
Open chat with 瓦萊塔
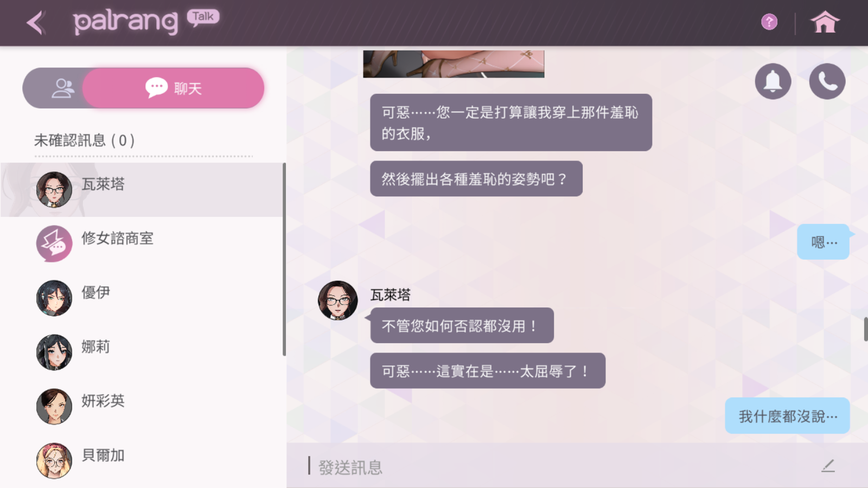[x=142, y=190]
